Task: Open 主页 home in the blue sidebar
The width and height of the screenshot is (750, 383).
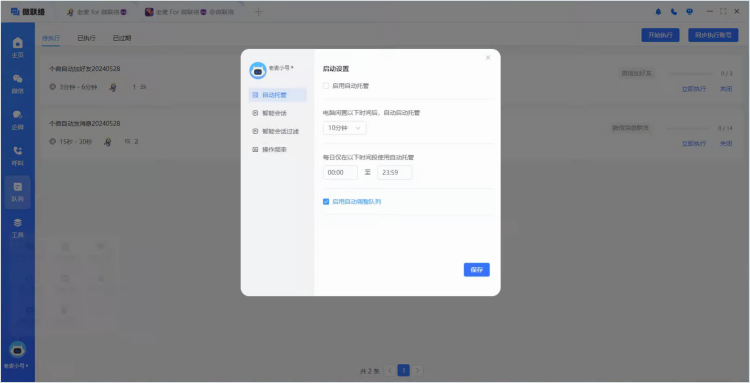Action: pos(17,48)
